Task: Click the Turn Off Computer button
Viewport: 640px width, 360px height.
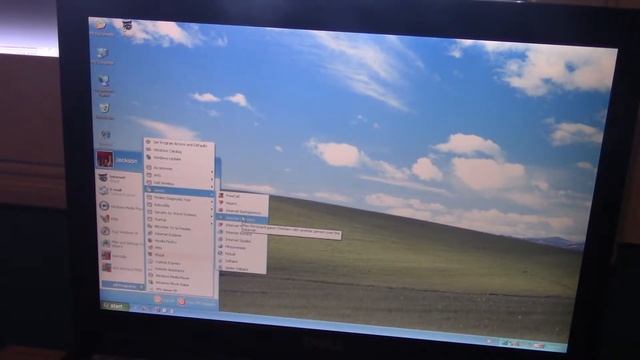Action: point(197,302)
